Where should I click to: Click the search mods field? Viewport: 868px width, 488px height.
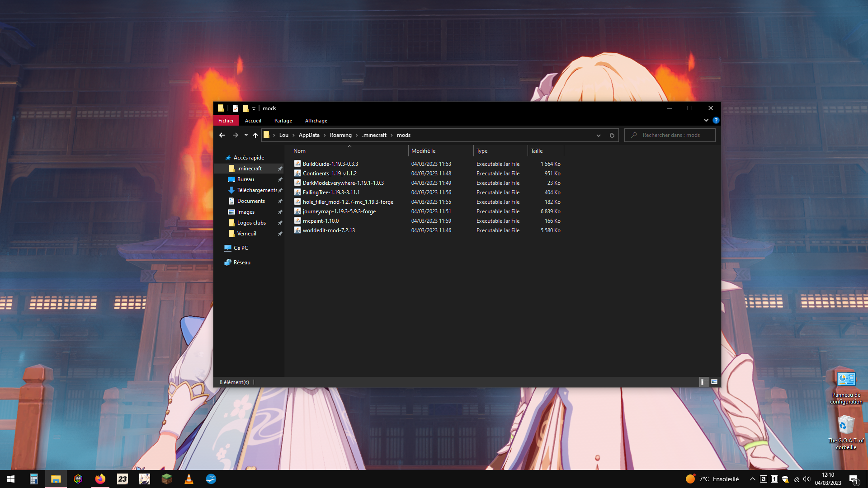(x=670, y=135)
